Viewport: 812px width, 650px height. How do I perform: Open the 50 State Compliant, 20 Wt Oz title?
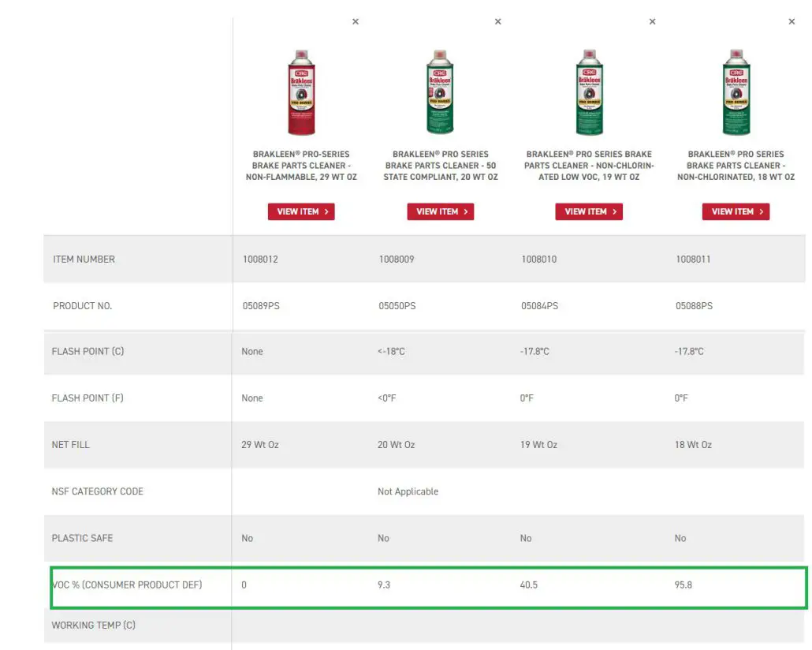click(441, 166)
